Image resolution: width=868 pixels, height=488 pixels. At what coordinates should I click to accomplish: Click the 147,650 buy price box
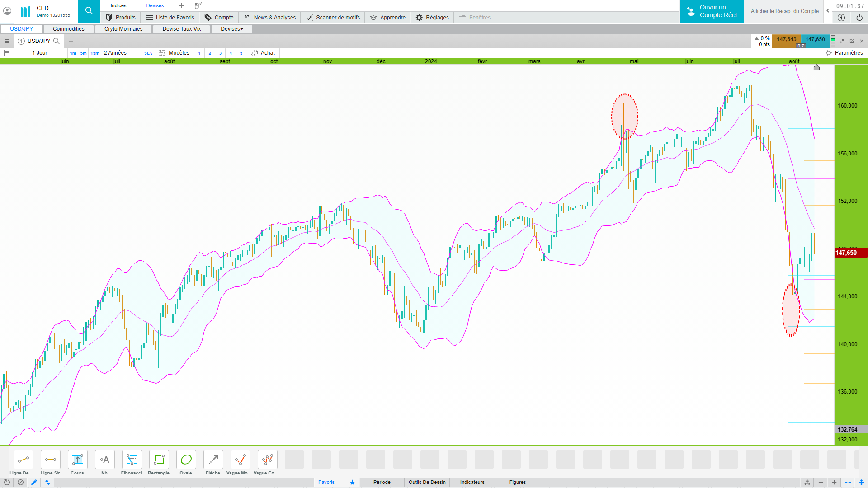(x=815, y=39)
